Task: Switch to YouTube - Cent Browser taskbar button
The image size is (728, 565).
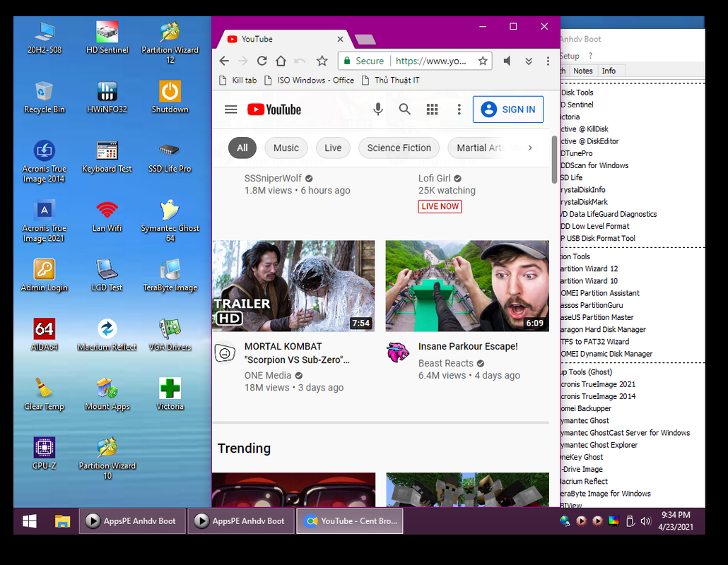Action: (350, 521)
